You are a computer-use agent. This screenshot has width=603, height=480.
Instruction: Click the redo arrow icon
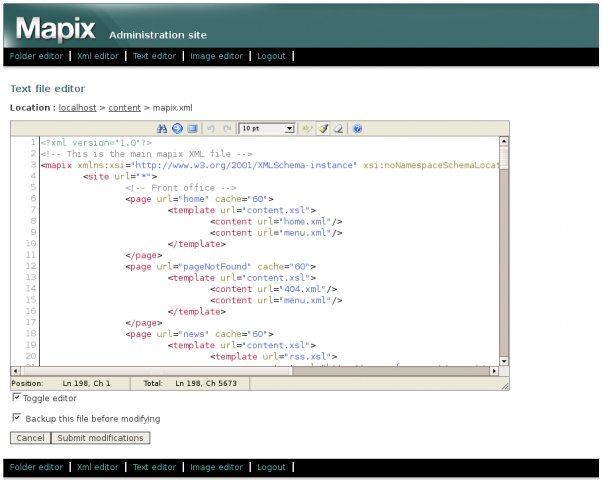[x=227, y=129]
